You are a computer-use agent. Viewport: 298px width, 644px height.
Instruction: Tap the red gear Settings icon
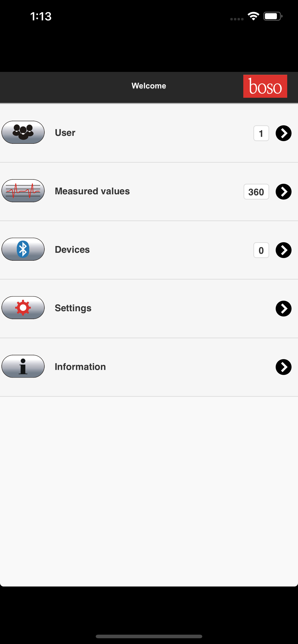(x=23, y=308)
